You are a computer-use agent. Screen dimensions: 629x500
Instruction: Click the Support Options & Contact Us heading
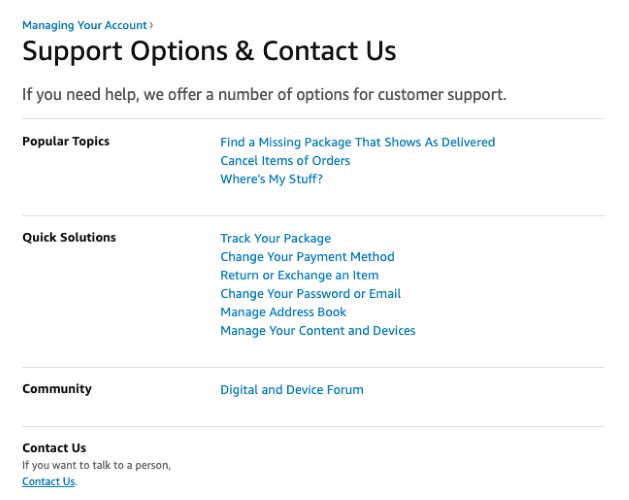click(x=209, y=51)
